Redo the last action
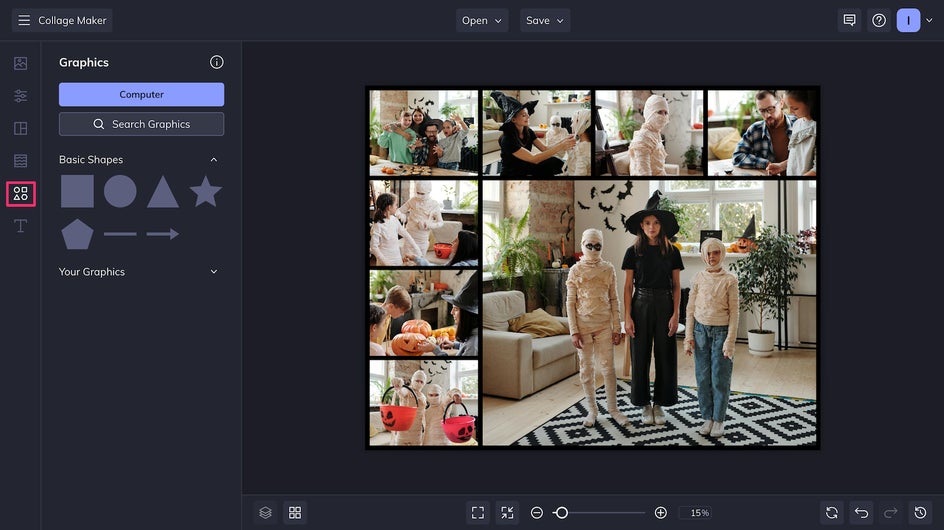Screen dimensions: 944x530 [891, 513]
